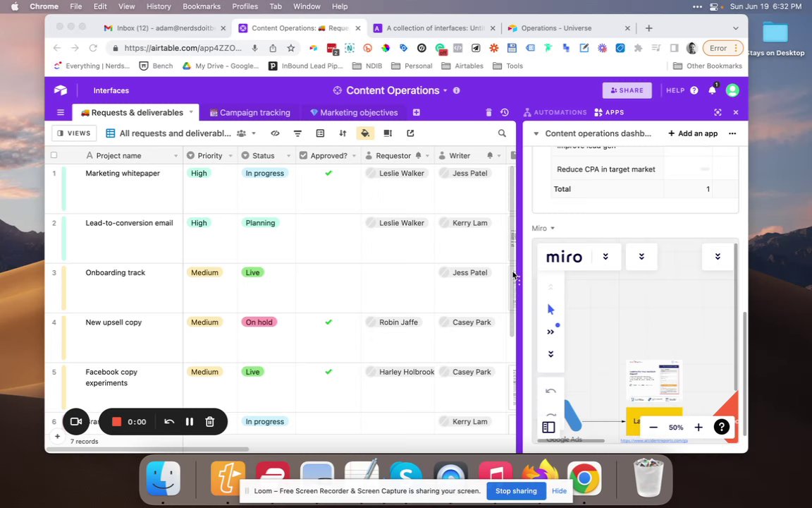Open the Bookmarks menu in menu bar
The image size is (812, 508).
click(202, 6)
